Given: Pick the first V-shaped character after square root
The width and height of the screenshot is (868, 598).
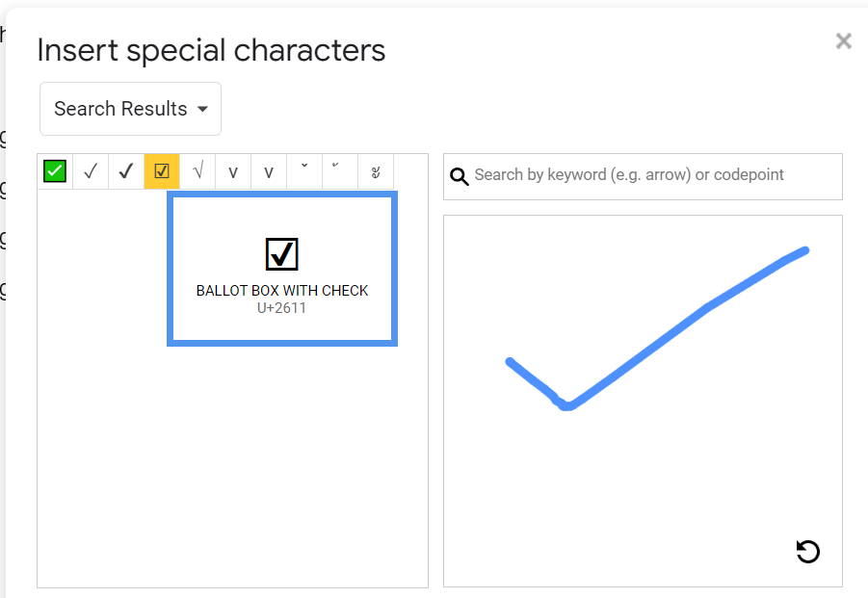Looking at the screenshot, I should 233,171.
